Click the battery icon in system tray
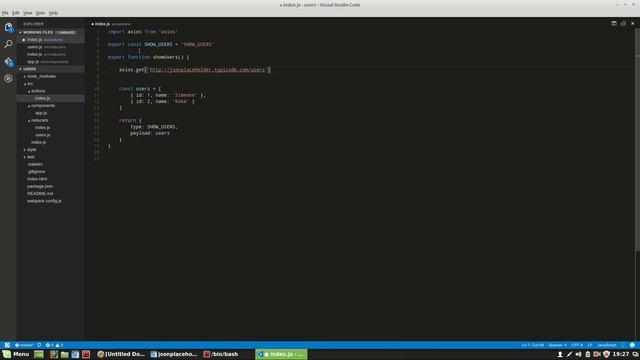640x360 pixels. pyautogui.click(x=588, y=354)
